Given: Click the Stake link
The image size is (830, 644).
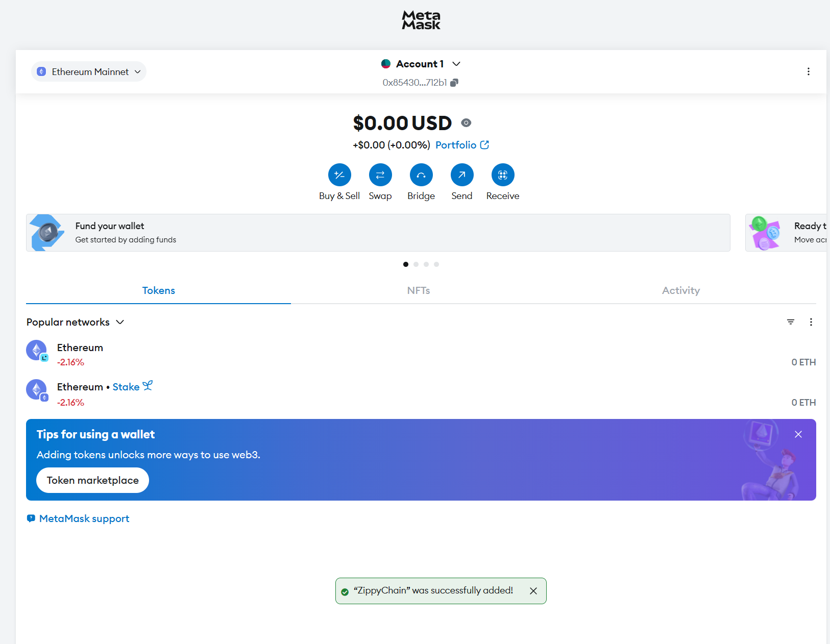Looking at the screenshot, I should (x=126, y=387).
